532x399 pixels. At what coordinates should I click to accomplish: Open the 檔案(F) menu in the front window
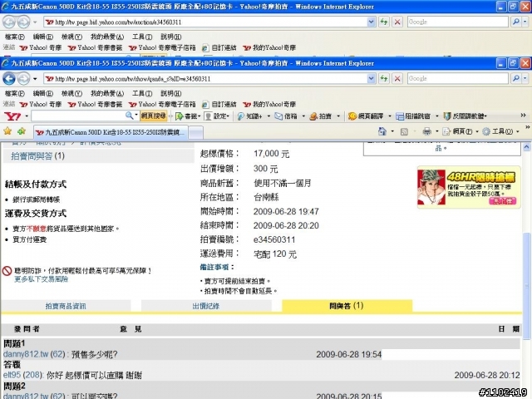pyautogui.click(x=15, y=93)
